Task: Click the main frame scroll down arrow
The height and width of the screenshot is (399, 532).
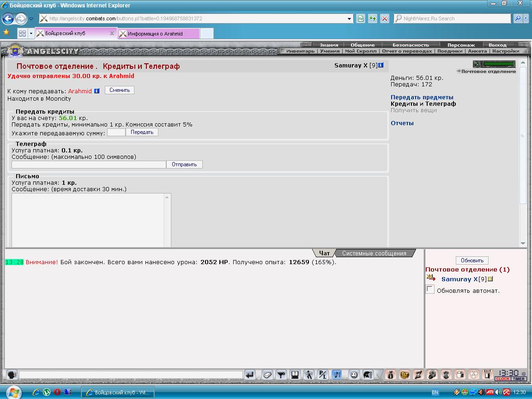Action: [523, 243]
